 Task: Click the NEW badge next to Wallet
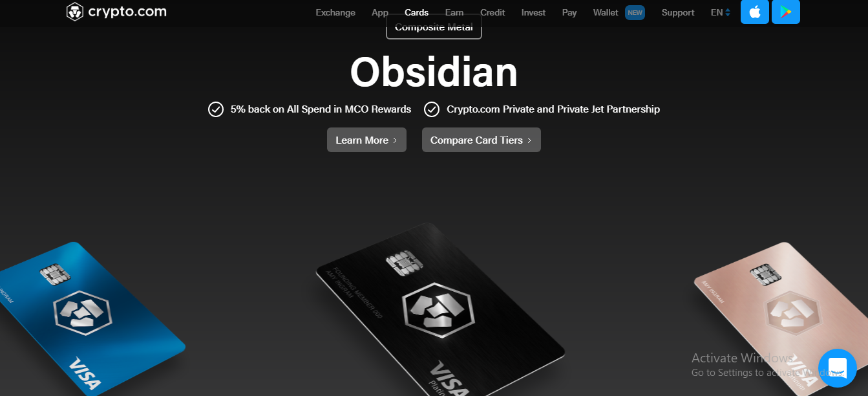635,12
